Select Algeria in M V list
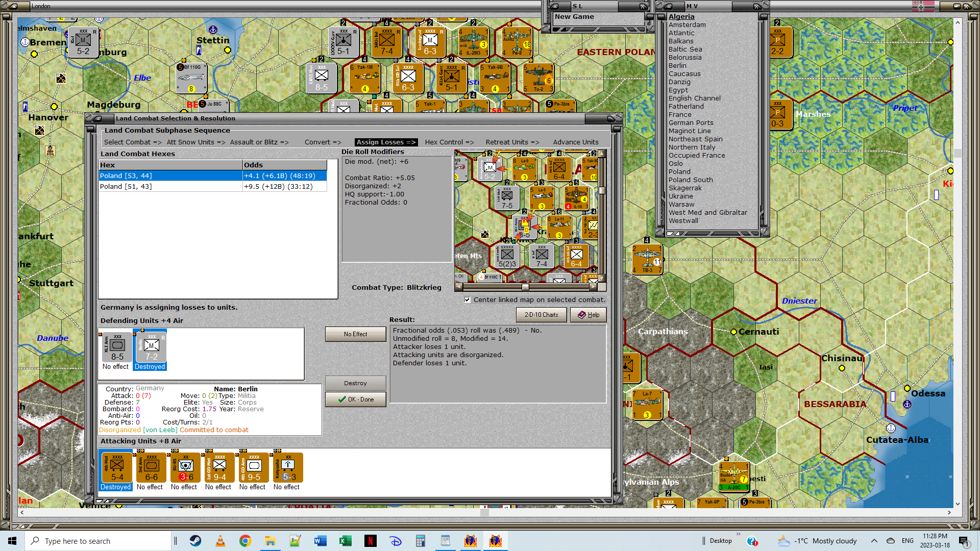This screenshot has height=551, width=980. 681,17
